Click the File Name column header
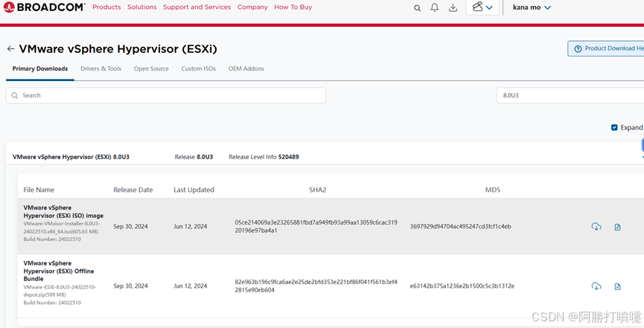Screen dimensions: 644x328 39,190
